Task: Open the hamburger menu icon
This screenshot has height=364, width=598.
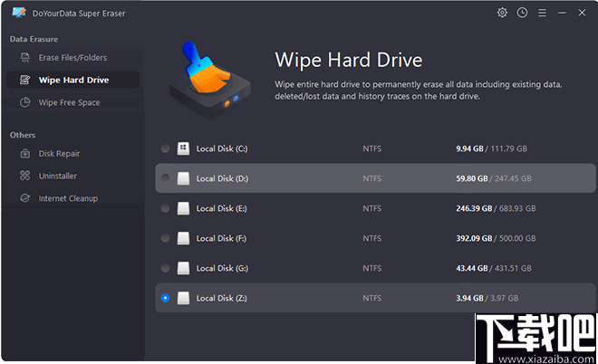Action: [542, 13]
